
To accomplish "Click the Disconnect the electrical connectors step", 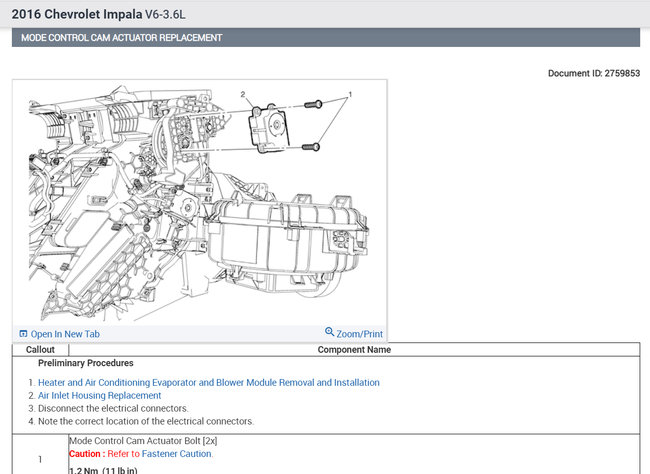I will (113, 408).
